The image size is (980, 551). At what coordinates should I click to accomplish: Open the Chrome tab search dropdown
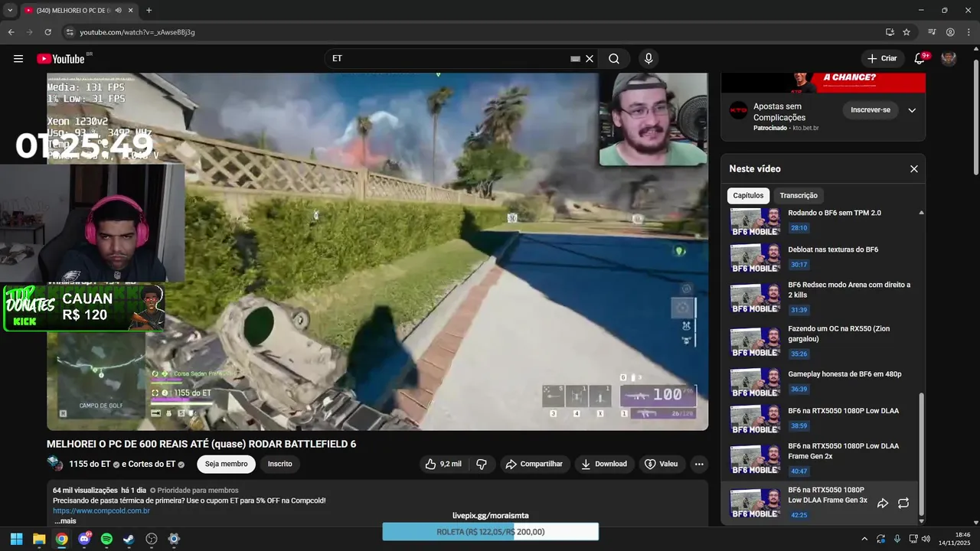point(10,10)
